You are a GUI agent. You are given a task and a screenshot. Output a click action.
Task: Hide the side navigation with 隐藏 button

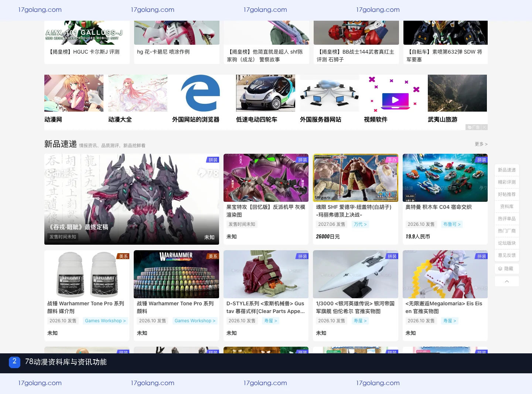point(507,269)
